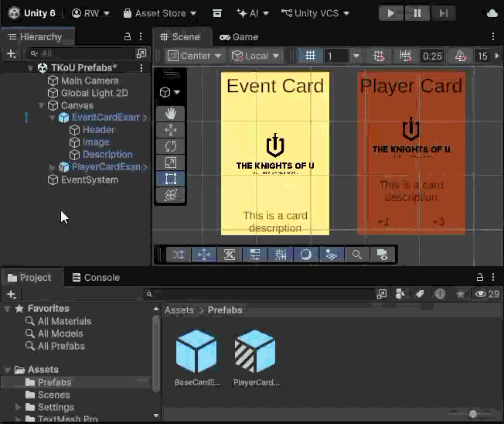The height and width of the screenshot is (424, 504).
Task: Toggle increment snap icon next to 0.25
Action: pos(405,56)
